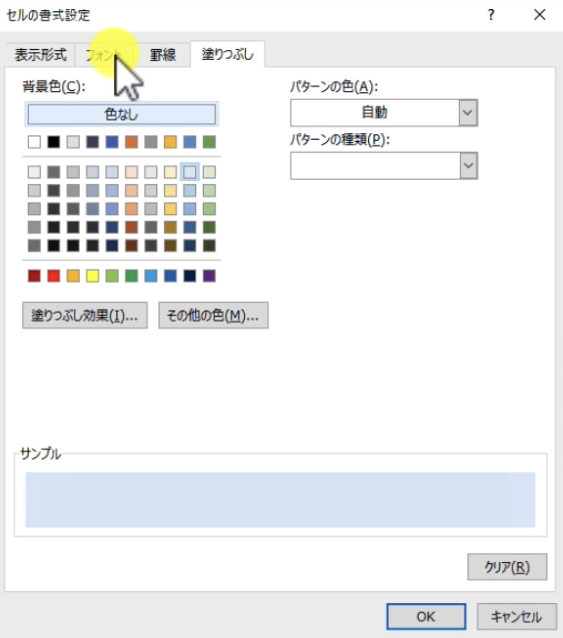Switch to the 罫線 tab
Screen dimensions: 563x638
[162, 55]
